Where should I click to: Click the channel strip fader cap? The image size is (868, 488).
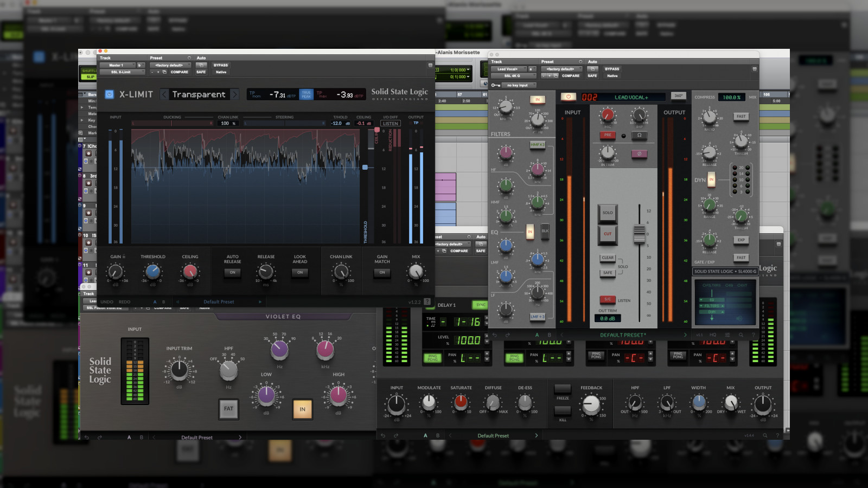(640, 234)
